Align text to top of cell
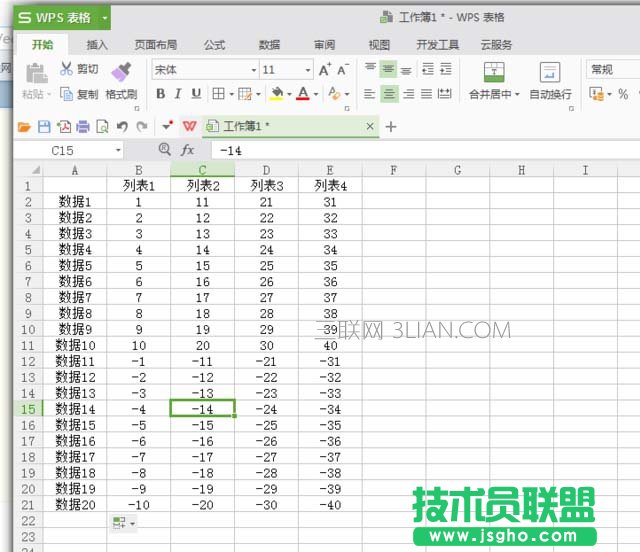 point(370,69)
